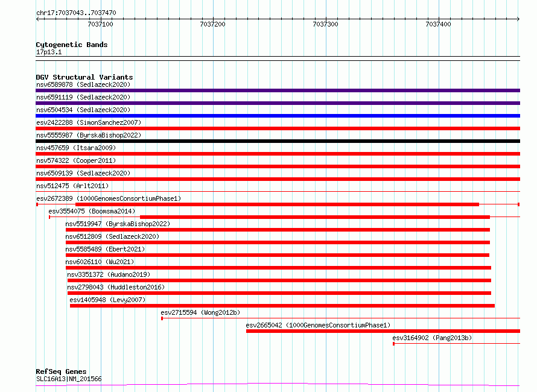Click the SLC16A13|NM_201566 gene label
This screenshot has width=537, height=392.
(69, 379)
